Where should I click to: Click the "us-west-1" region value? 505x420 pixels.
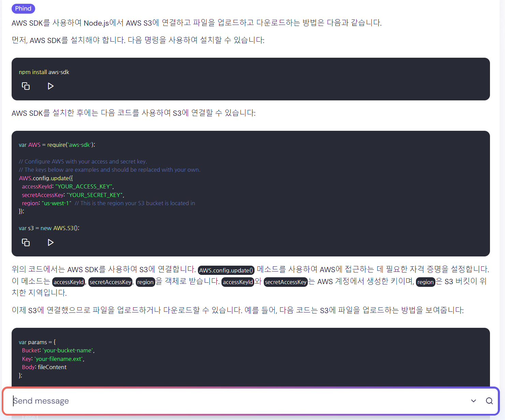[x=56, y=203]
